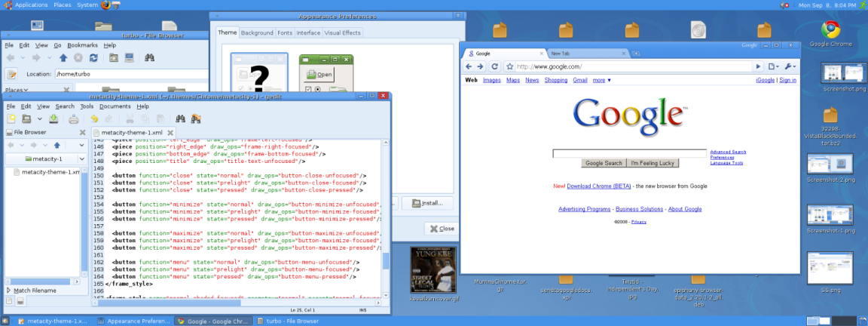Switch to Visual Effects tab
Viewport: 868px width, 326px height.
click(x=342, y=32)
